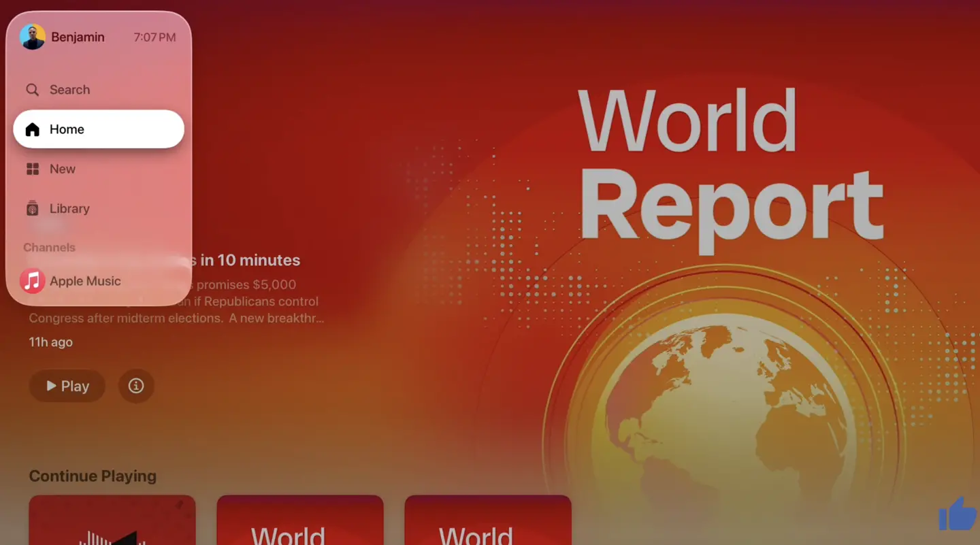Click the house icon in the sidebar

point(32,129)
